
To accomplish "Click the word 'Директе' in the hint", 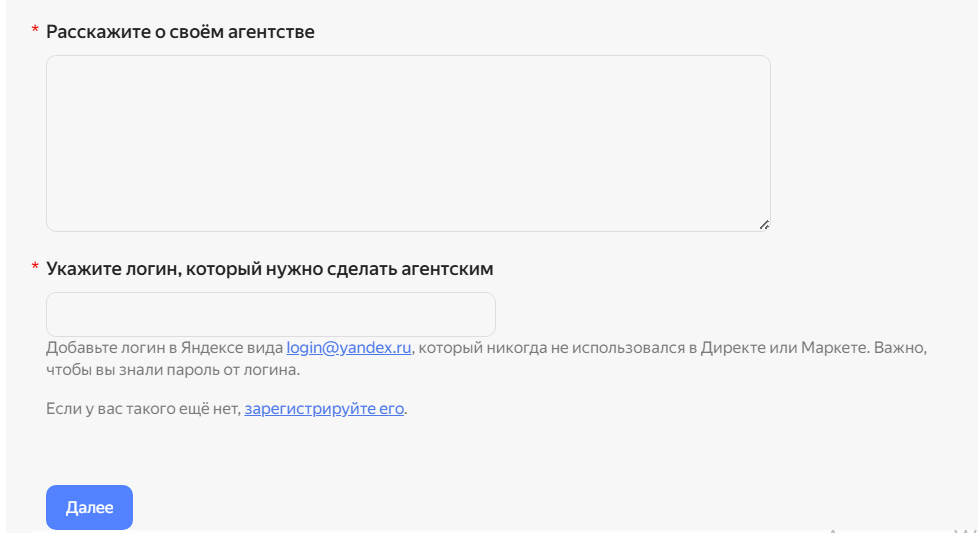I will (733, 347).
